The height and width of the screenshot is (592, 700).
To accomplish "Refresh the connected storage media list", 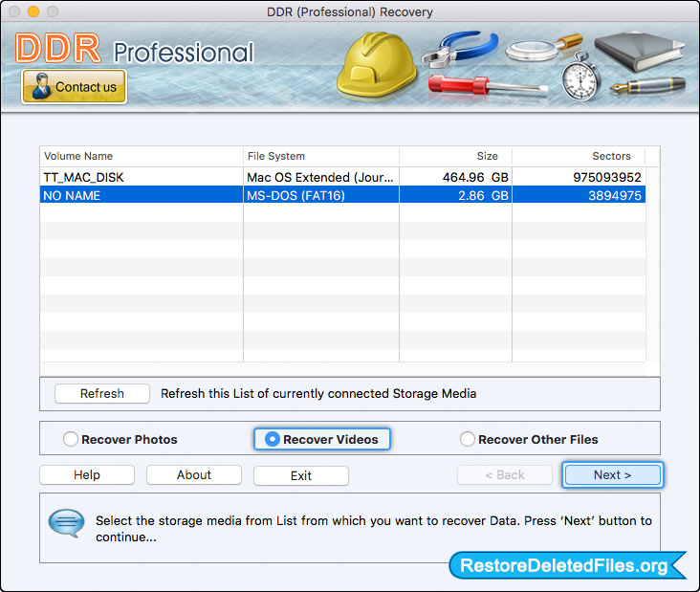I will point(102,394).
